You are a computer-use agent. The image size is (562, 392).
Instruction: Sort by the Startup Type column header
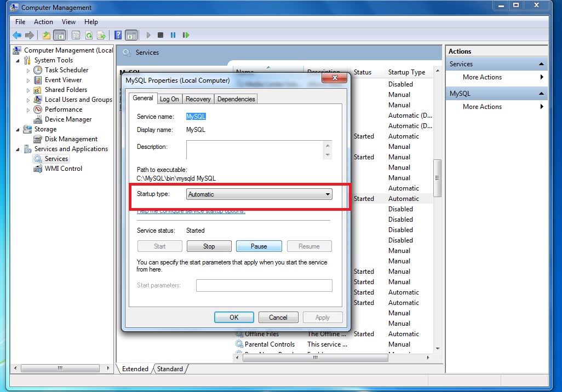click(408, 72)
